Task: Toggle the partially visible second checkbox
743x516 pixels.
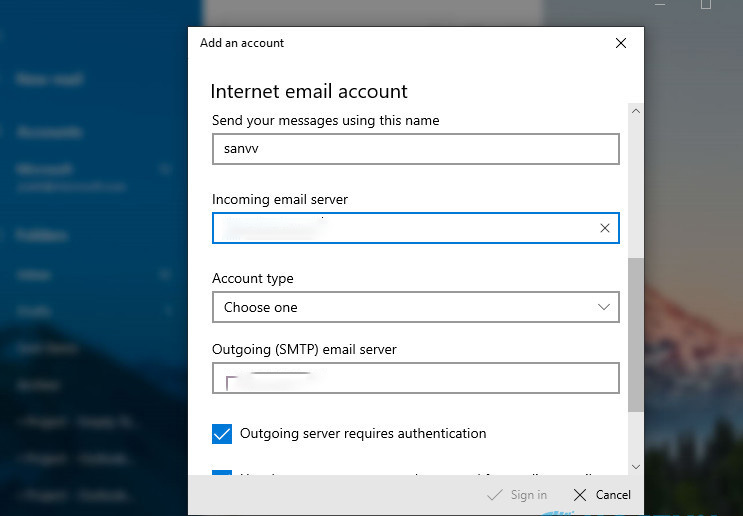Action: pyautogui.click(x=222, y=474)
